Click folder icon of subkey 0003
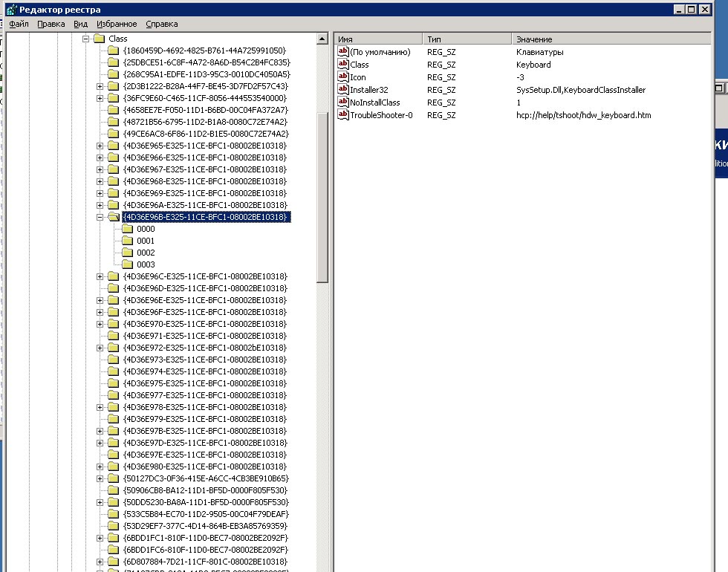 [127, 264]
